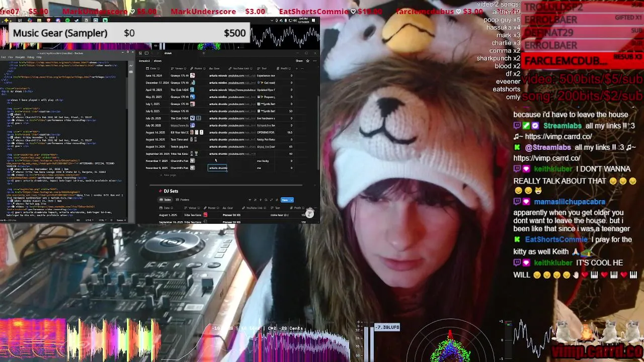The width and height of the screenshot is (644, 362).
Task: Open the dropdown arrow next to New button
Action: [291, 200]
